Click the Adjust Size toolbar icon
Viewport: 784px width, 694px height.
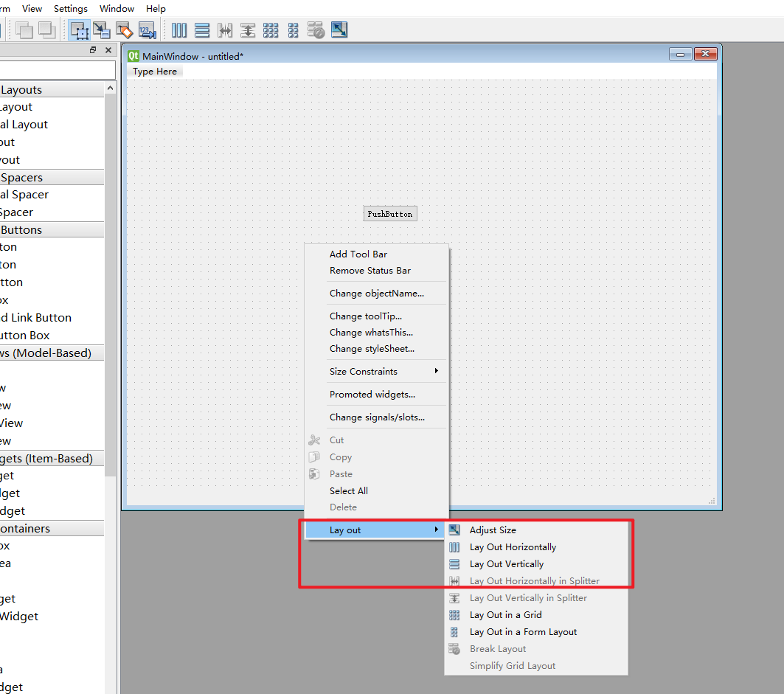click(x=339, y=30)
